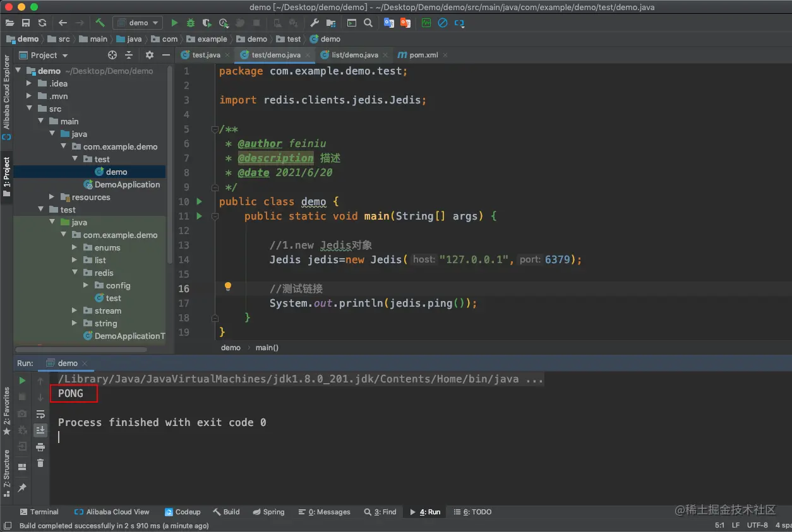Click the Build project hammer icon

100,23
